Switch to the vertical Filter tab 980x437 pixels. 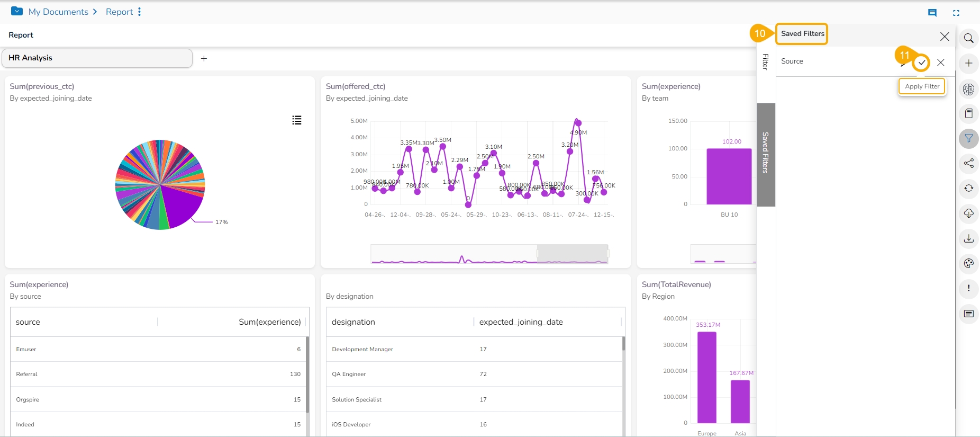pyautogui.click(x=765, y=62)
